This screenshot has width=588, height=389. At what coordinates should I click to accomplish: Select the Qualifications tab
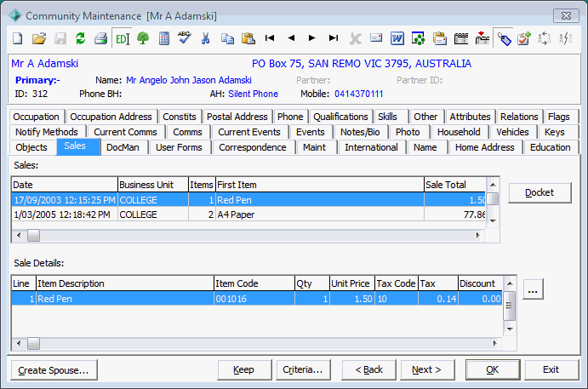coord(340,117)
